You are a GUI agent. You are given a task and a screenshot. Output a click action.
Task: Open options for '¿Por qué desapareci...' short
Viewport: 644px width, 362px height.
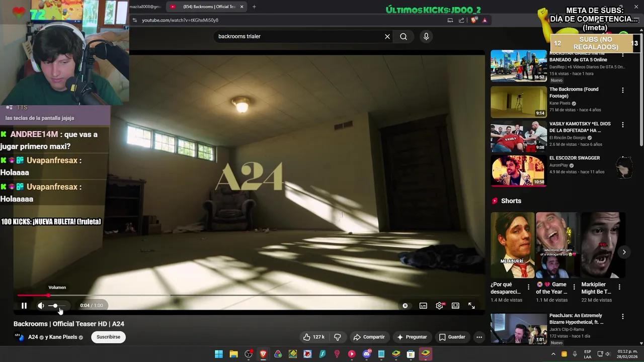pos(528,287)
